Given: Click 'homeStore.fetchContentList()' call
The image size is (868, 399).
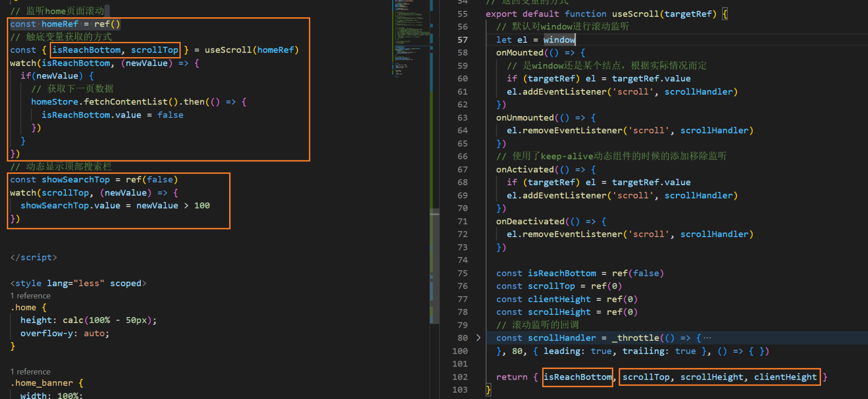Looking at the screenshot, I should coord(104,102).
